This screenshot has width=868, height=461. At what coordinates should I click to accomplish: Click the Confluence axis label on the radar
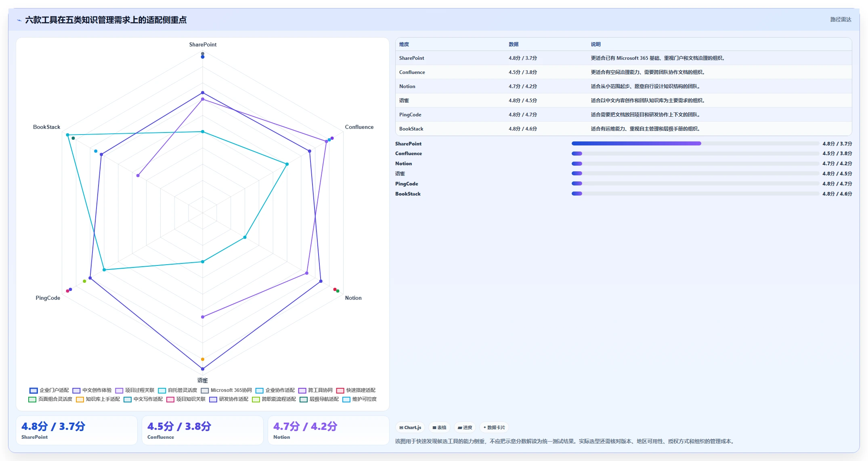pos(359,127)
